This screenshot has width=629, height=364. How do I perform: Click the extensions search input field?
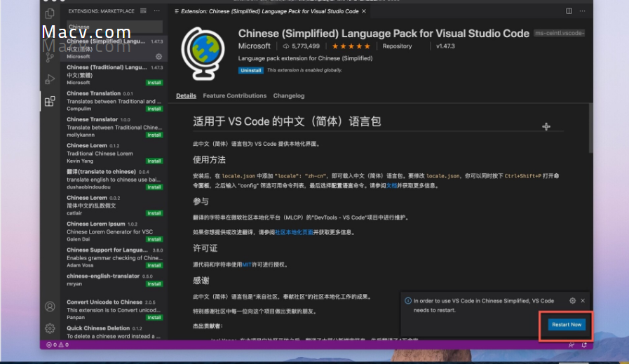(x=114, y=27)
